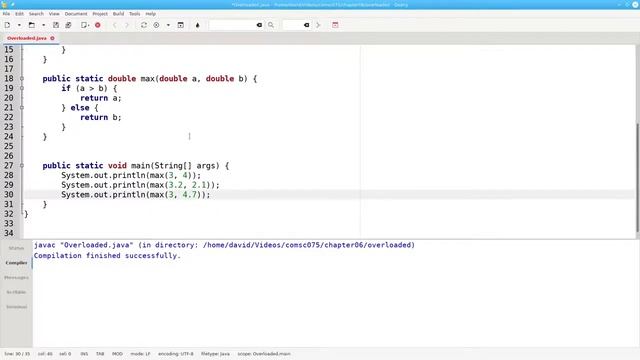Open the New file template dropdown arrow
This screenshot has width=640, height=360.
click(x=19, y=25)
